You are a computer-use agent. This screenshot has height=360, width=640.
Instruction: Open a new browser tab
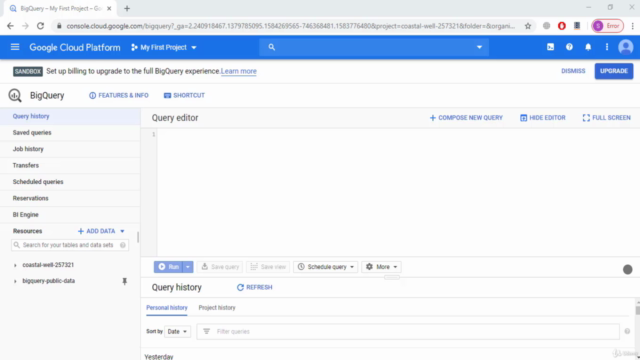coord(127,9)
